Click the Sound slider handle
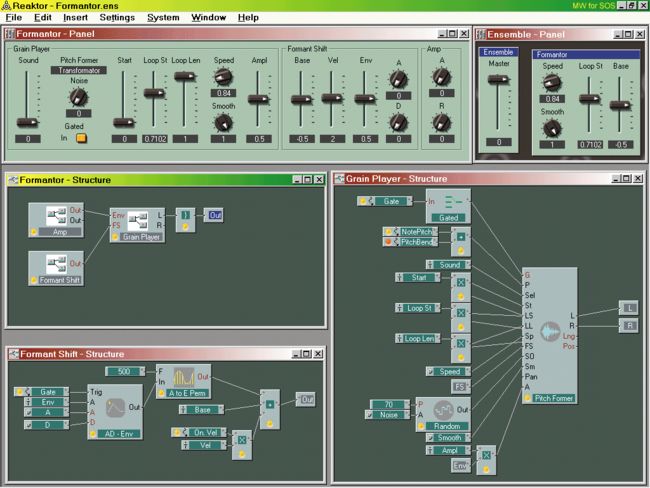The height and width of the screenshot is (488, 650). 27,122
